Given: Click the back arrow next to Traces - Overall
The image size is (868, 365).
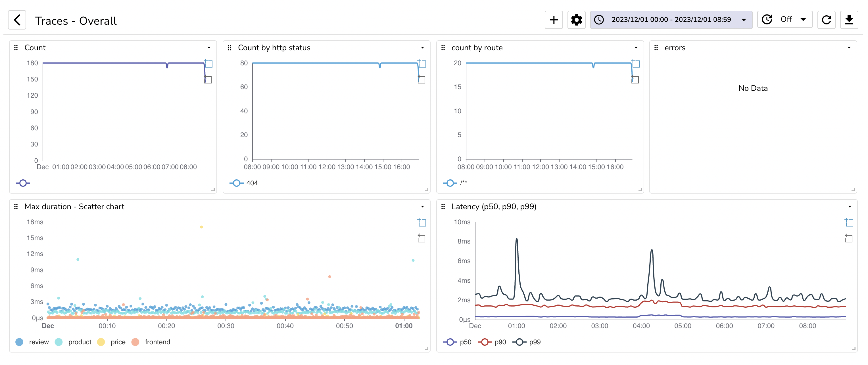Looking at the screenshot, I should [17, 20].
